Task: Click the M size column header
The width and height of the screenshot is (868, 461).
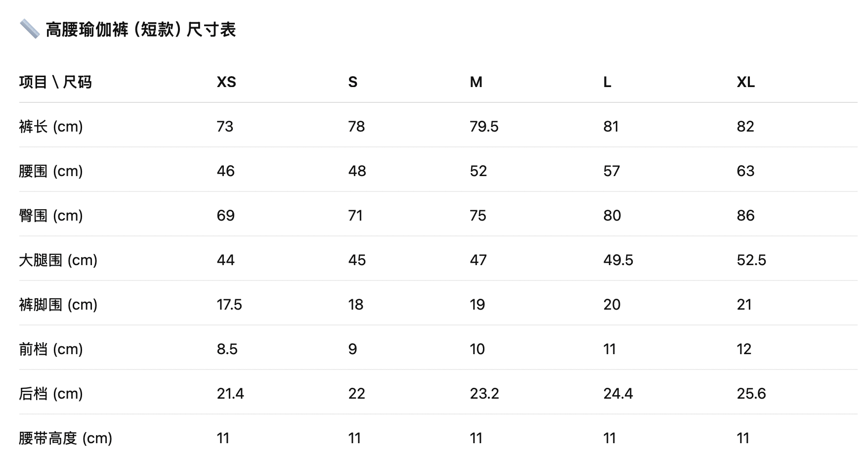Action: click(476, 82)
